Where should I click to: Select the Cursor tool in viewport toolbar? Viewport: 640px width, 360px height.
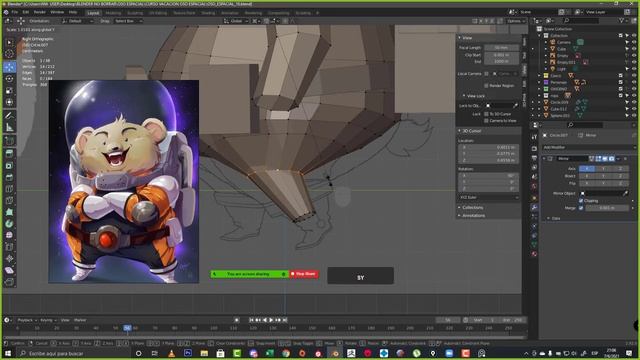9,53
